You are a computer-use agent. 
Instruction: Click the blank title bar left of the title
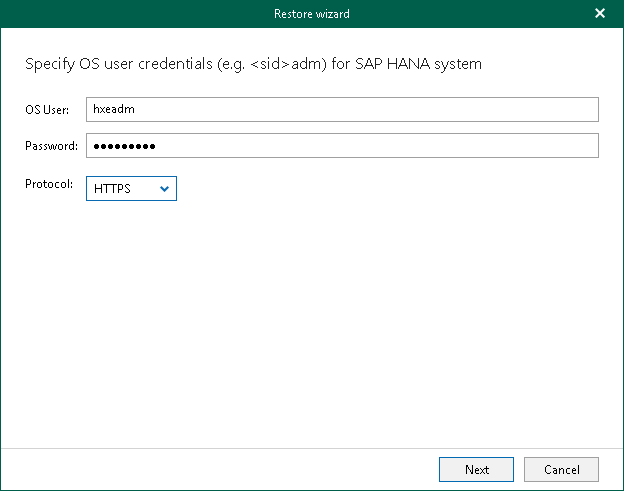pos(120,14)
